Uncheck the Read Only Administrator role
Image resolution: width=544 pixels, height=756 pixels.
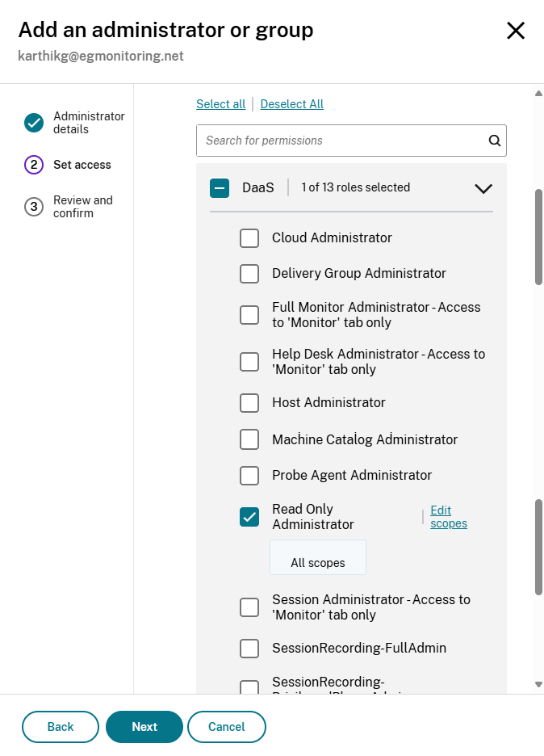[x=249, y=517]
